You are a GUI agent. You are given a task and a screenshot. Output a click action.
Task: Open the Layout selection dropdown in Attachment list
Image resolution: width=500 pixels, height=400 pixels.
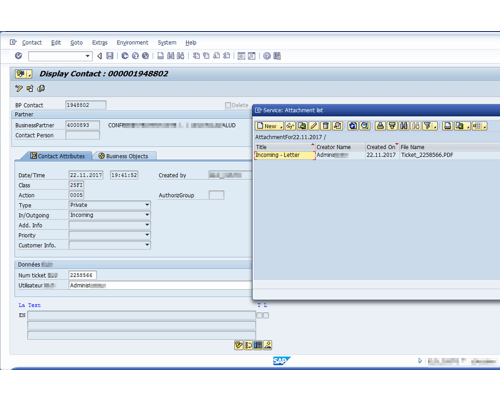[480, 126]
